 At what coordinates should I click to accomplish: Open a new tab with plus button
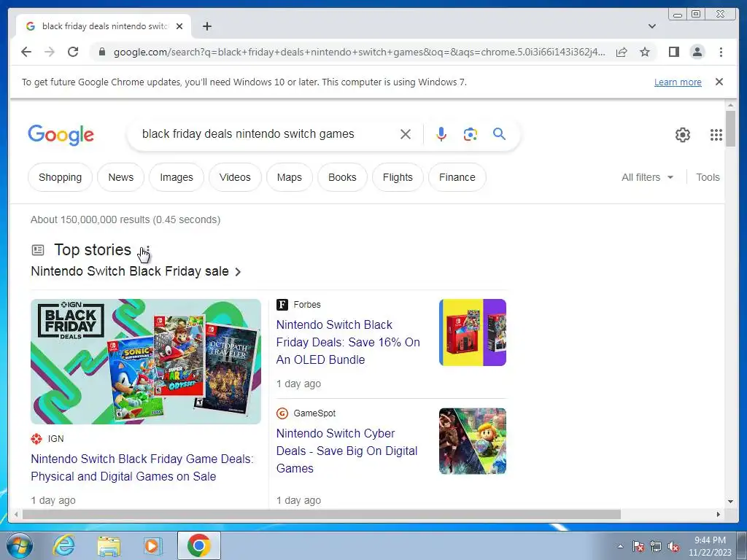[206, 26]
